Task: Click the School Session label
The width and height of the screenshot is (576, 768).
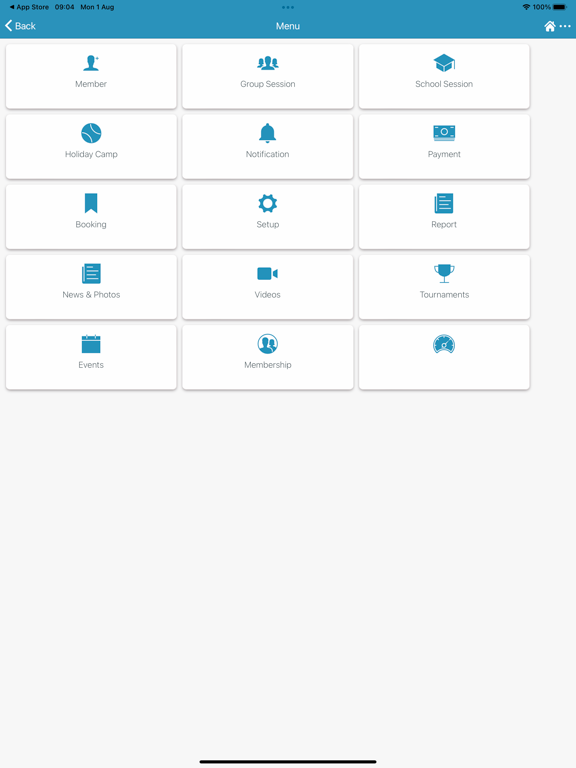Action: coord(444,84)
